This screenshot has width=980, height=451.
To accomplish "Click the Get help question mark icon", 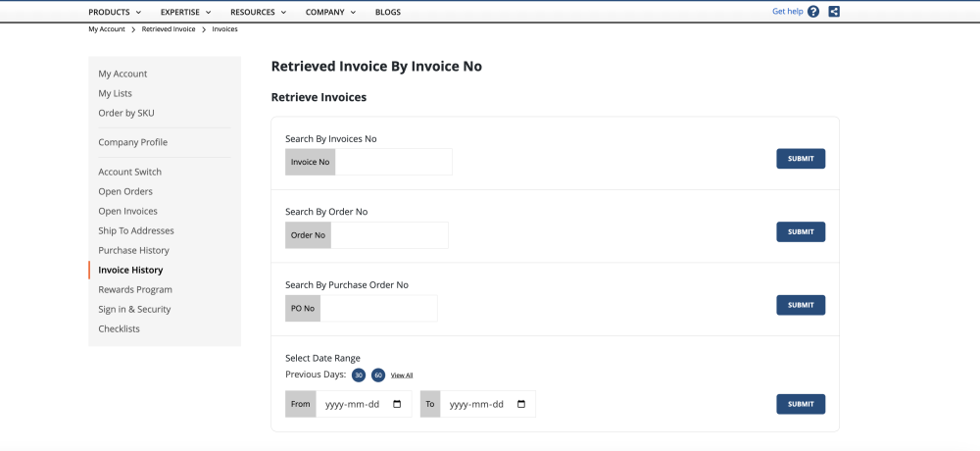I will 813,11.
